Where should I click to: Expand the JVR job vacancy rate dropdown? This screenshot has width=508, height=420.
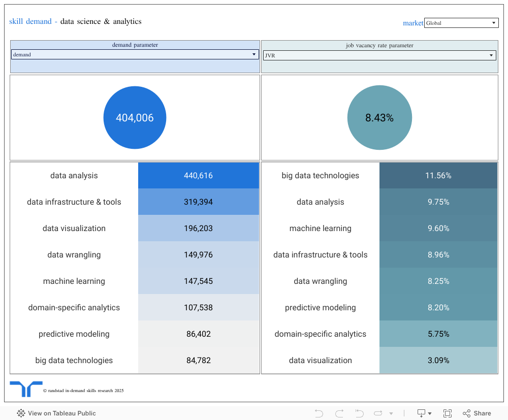[x=379, y=55]
